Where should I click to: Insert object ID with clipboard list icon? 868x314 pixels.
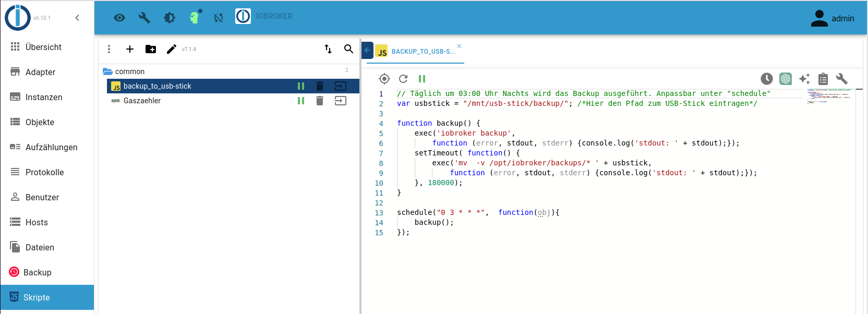(x=823, y=79)
